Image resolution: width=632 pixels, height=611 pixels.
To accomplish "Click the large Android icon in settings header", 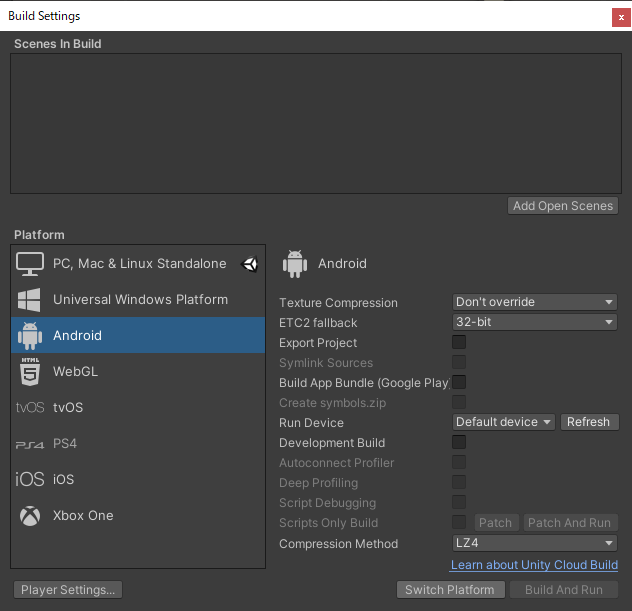I will coord(295,264).
